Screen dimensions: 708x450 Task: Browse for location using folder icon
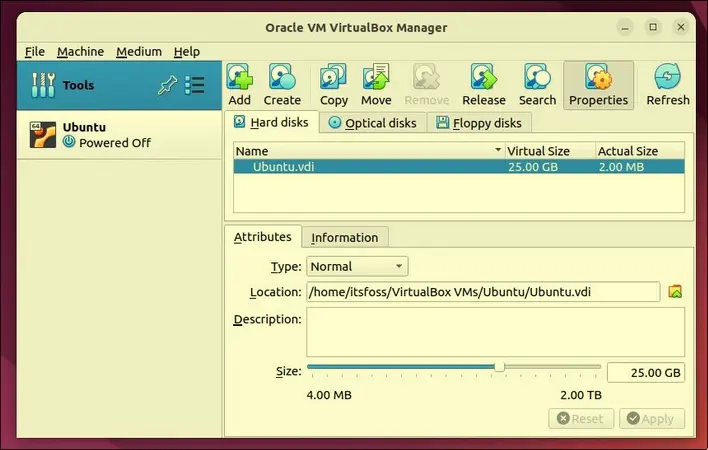click(x=675, y=292)
